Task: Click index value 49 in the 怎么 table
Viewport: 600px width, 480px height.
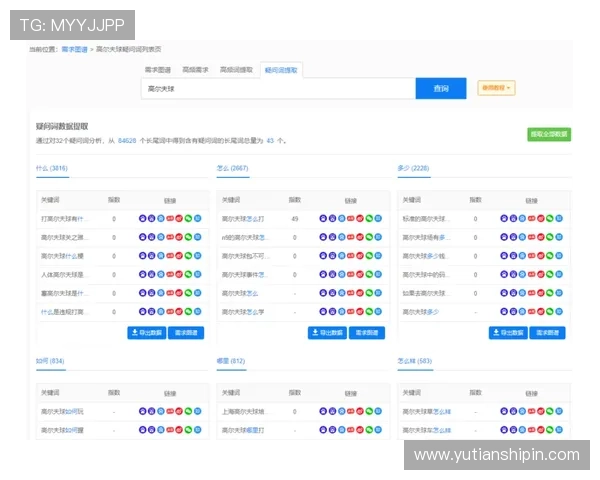Action: click(295, 219)
